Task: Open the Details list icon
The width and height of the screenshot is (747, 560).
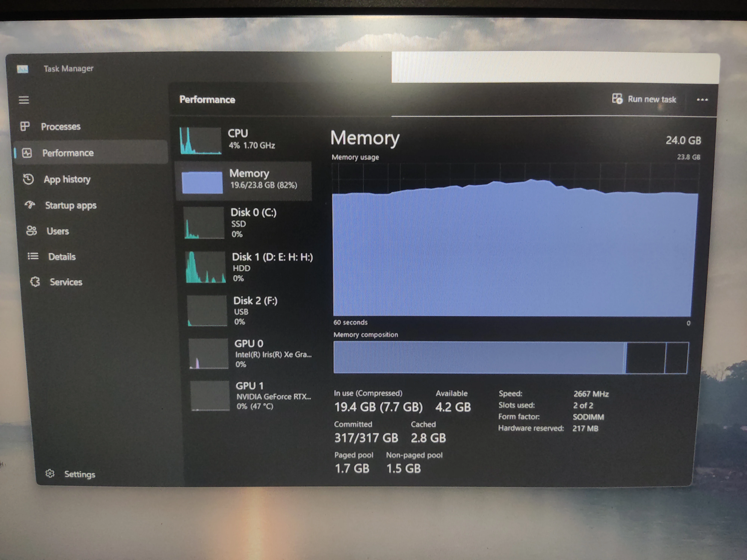Action: [x=33, y=256]
